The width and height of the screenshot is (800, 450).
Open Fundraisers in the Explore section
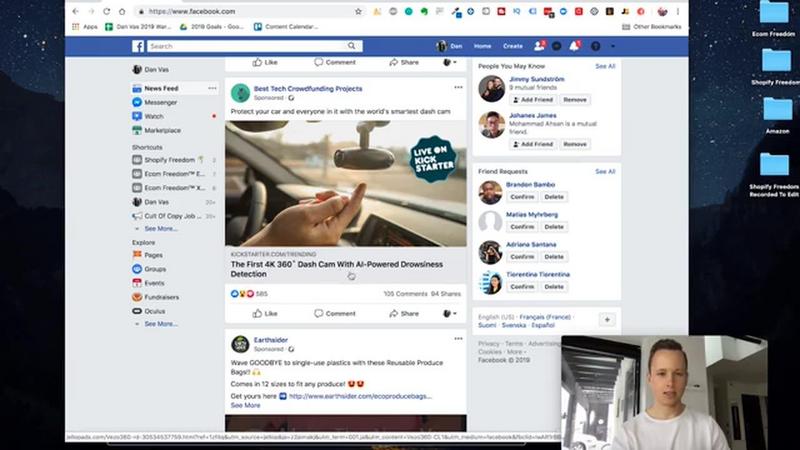click(156, 297)
